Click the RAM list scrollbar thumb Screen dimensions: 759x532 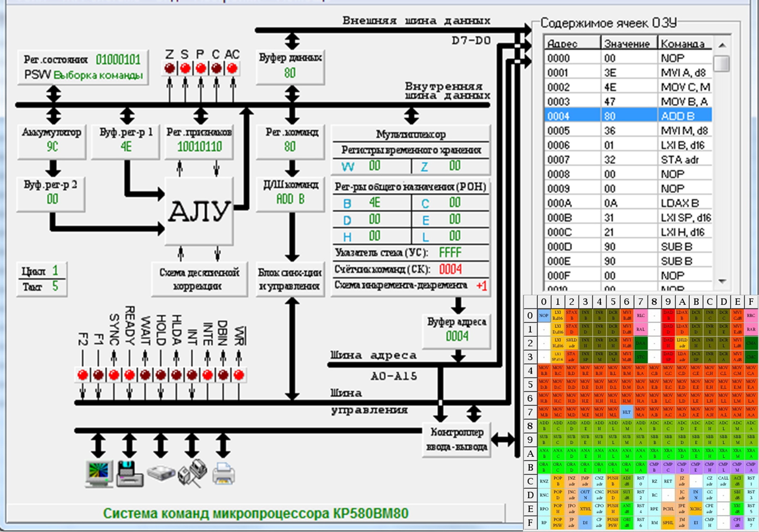tap(722, 64)
